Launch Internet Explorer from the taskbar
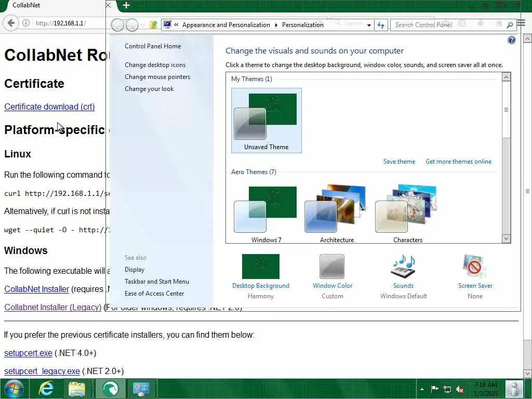This screenshot has width=532, height=399. tap(46, 389)
